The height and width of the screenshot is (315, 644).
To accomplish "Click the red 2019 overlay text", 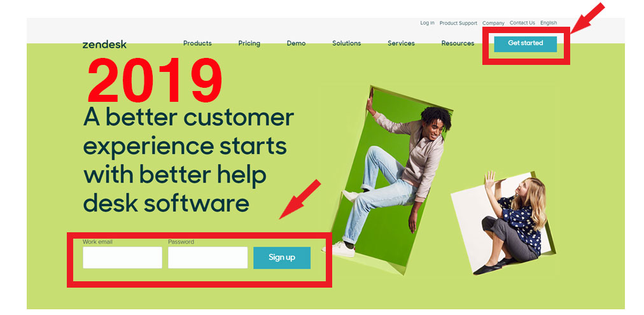I will point(155,80).
